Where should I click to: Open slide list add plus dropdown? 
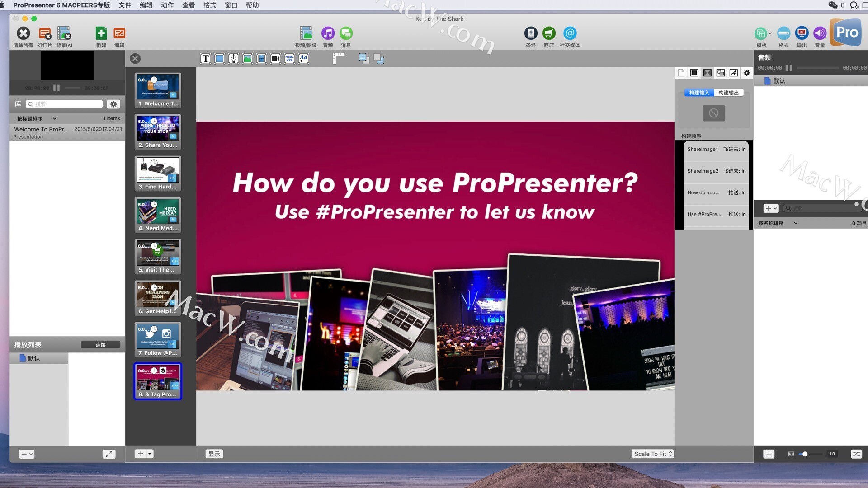tap(145, 454)
